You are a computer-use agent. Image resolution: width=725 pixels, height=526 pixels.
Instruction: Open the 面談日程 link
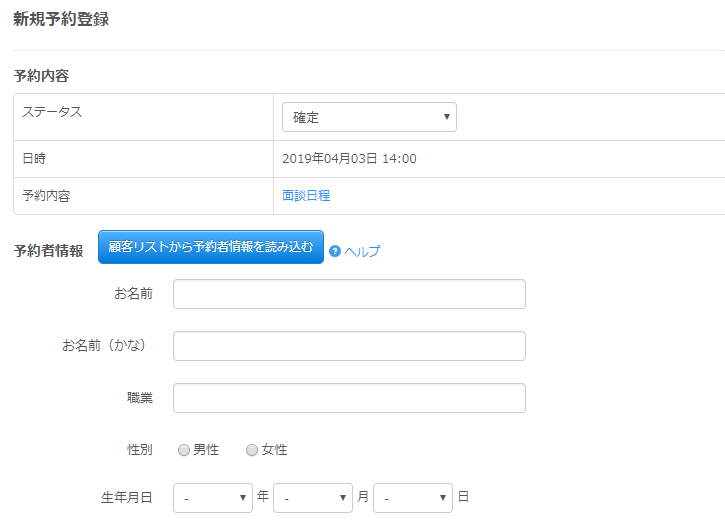point(306,196)
